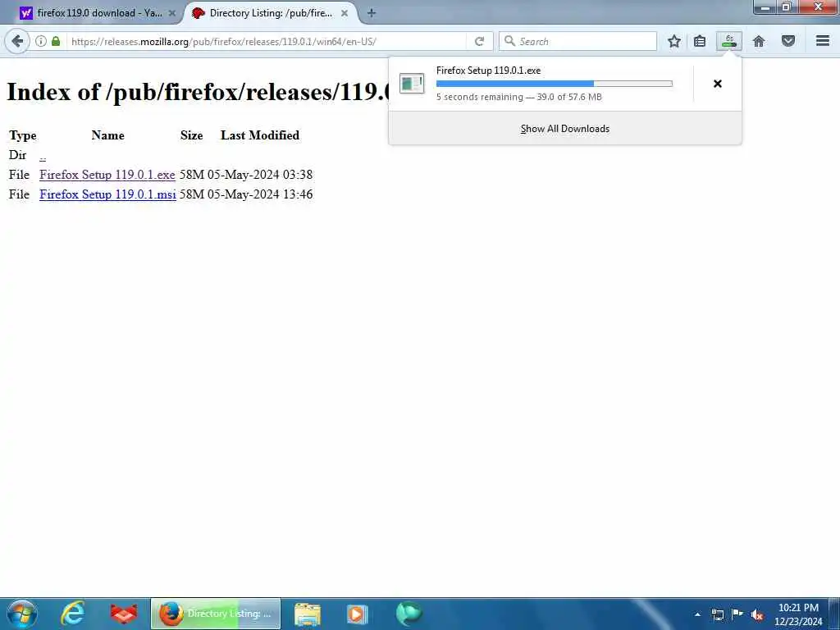Show All Downloads
The image size is (840, 630).
click(565, 129)
